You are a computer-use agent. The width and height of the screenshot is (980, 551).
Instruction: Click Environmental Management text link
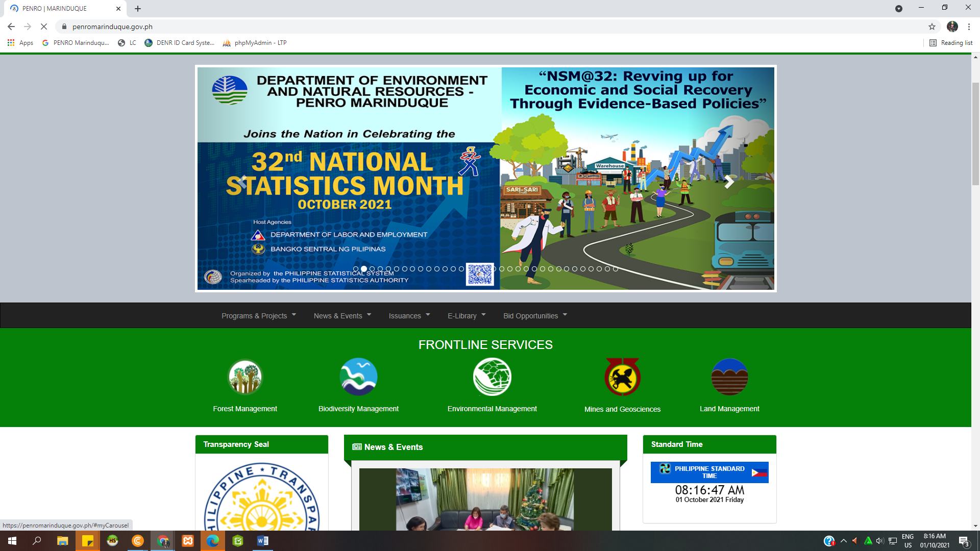pos(492,409)
